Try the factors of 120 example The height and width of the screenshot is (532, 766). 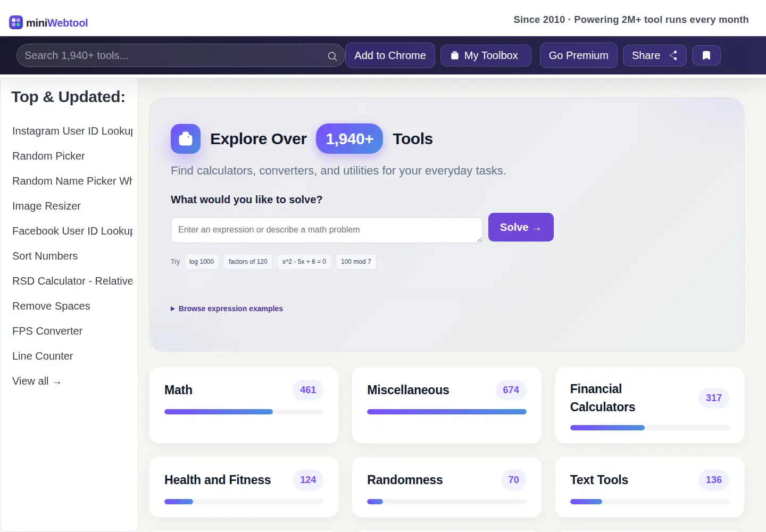coord(248,262)
